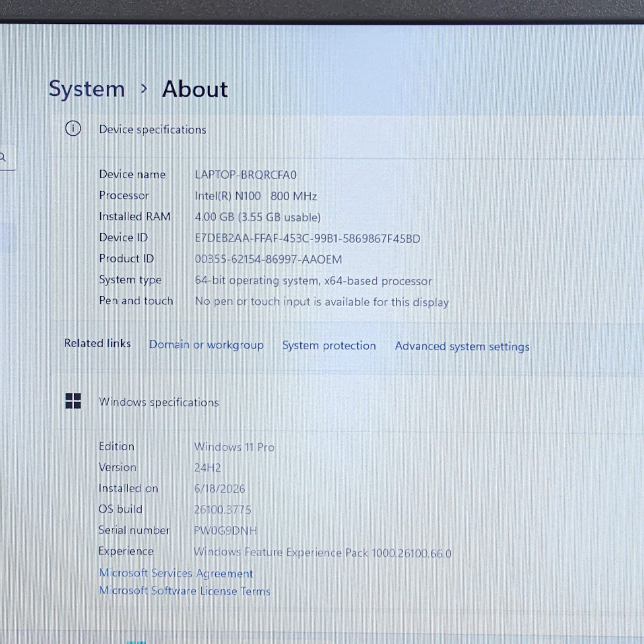The image size is (644, 644).
Task: Select Windows Feature Experience Pack value
Action: 323,553
